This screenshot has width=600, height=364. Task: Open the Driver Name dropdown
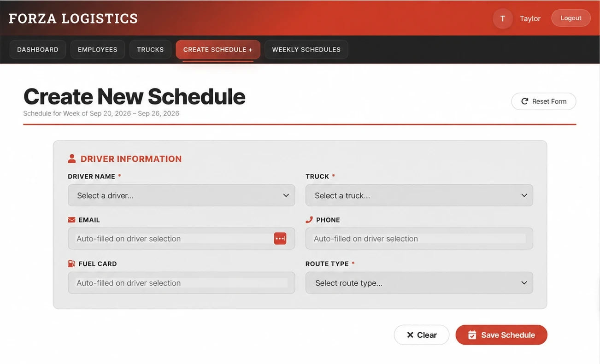click(181, 195)
